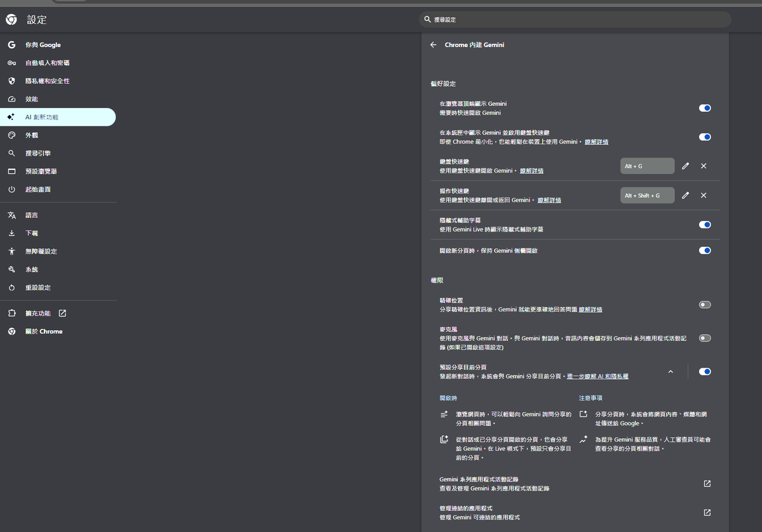This screenshot has height=532, width=762.
Task: Click the back arrow next to Chrome 內建 Gemini
Action: [x=433, y=45]
